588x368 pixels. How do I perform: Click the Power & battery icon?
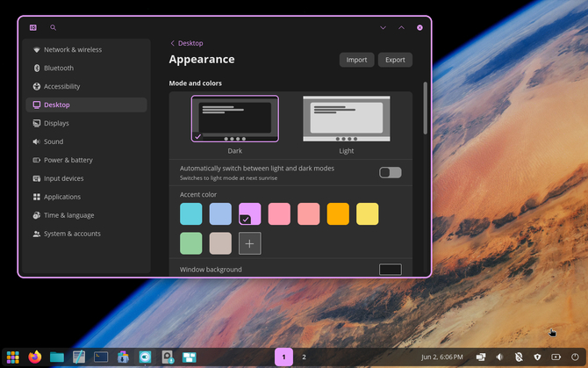[x=36, y=160]
